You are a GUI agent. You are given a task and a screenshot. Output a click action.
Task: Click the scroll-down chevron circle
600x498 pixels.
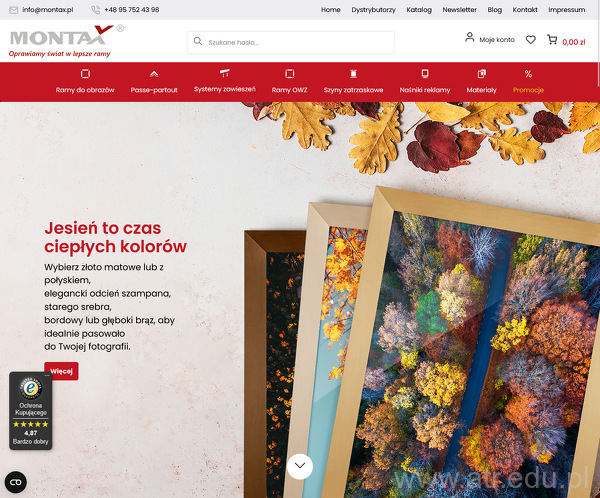click(300, 466)
